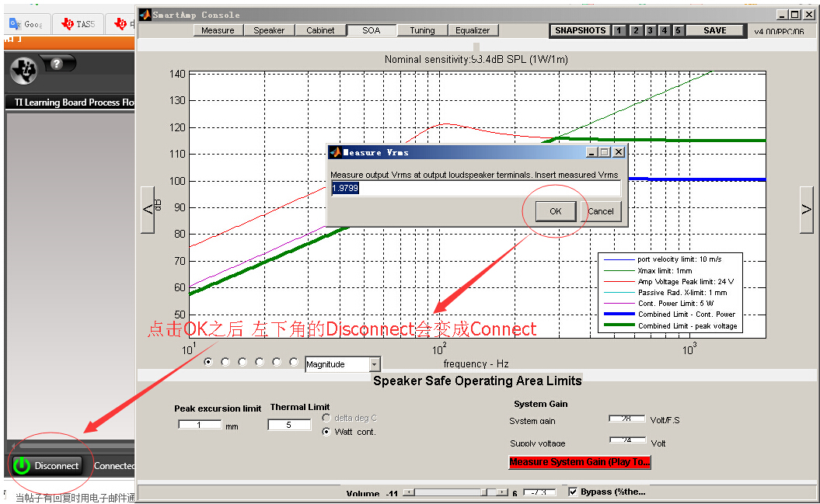Open the Equalizer tab
The height and width of the screenshot is (504, 820).
click(473, 30)
